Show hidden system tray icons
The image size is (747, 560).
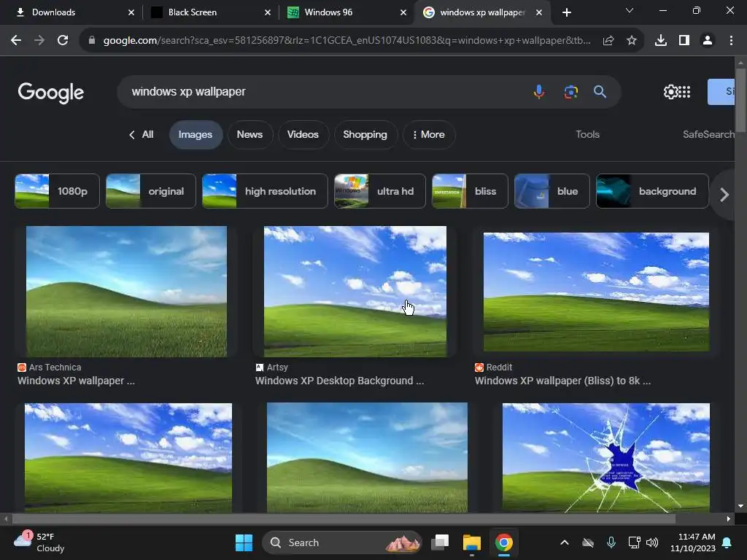565,542
